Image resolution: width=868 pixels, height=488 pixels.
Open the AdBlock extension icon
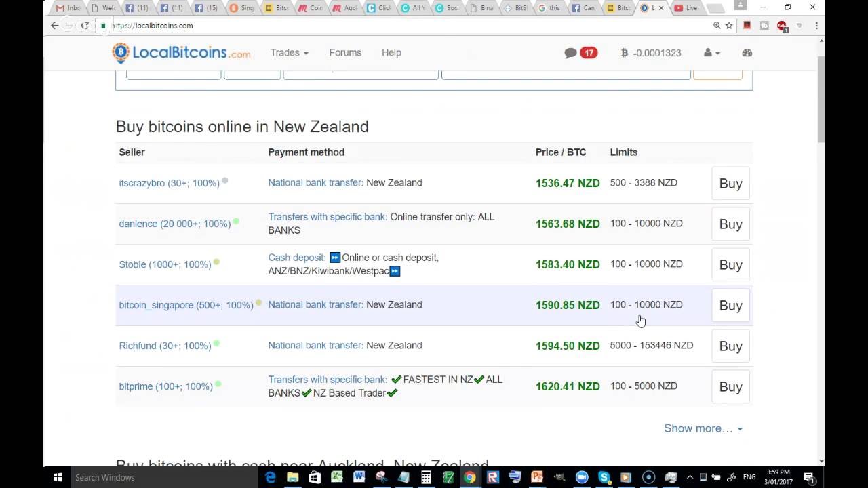click(782, 26)
